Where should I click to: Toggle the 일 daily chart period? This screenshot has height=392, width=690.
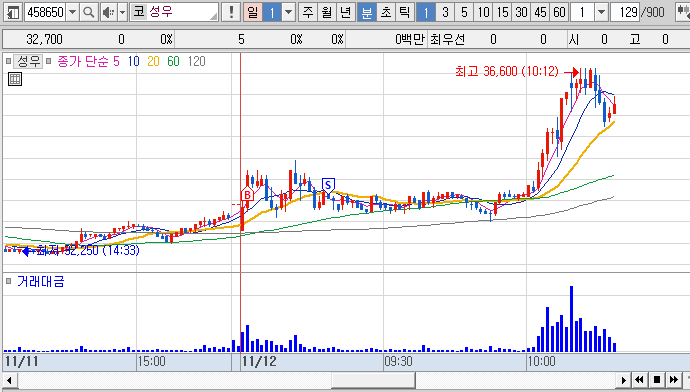point(253,12)
